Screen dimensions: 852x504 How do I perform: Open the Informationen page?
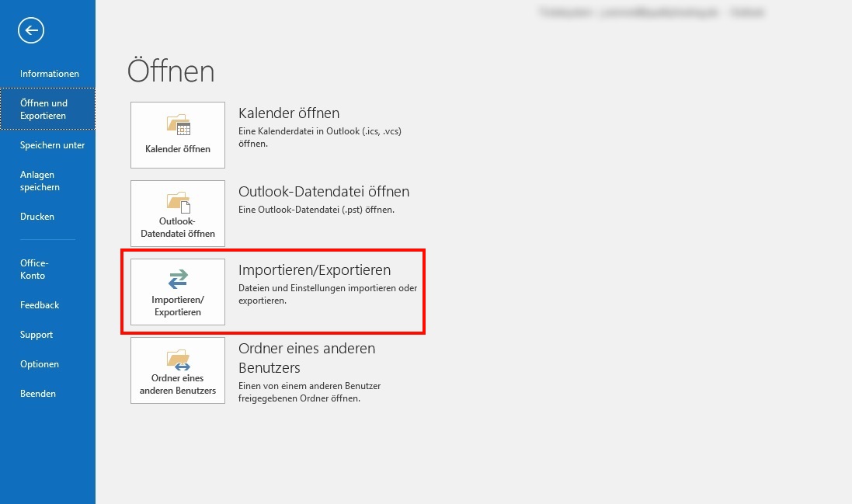[50, 74]
